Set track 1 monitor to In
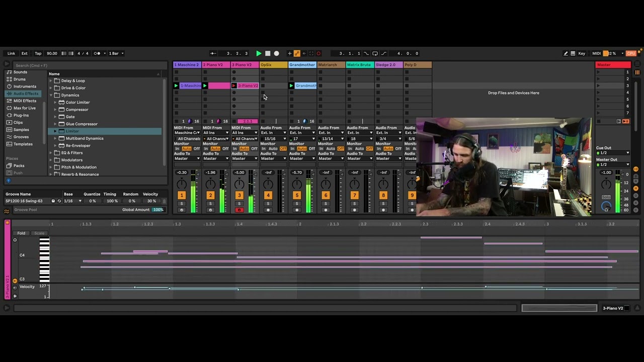This screenshot has height=362, width=644. [177, 149]
